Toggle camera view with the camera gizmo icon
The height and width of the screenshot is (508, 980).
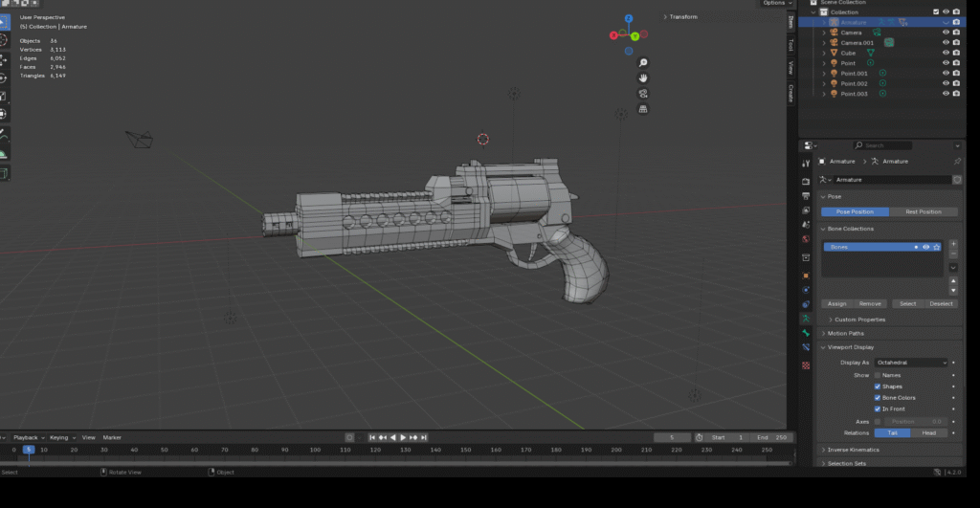click(x=644, y=94)
